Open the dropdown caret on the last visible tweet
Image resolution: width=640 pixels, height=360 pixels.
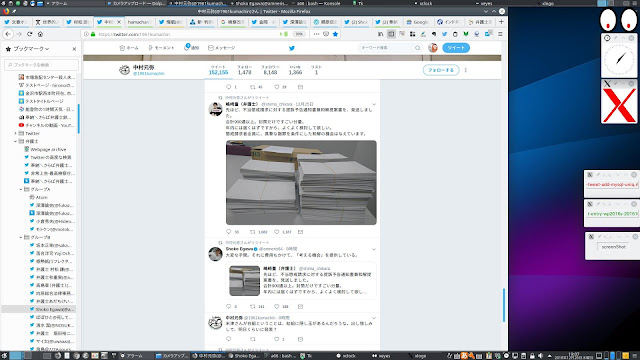pyautogui.click(x=373, y=318)
